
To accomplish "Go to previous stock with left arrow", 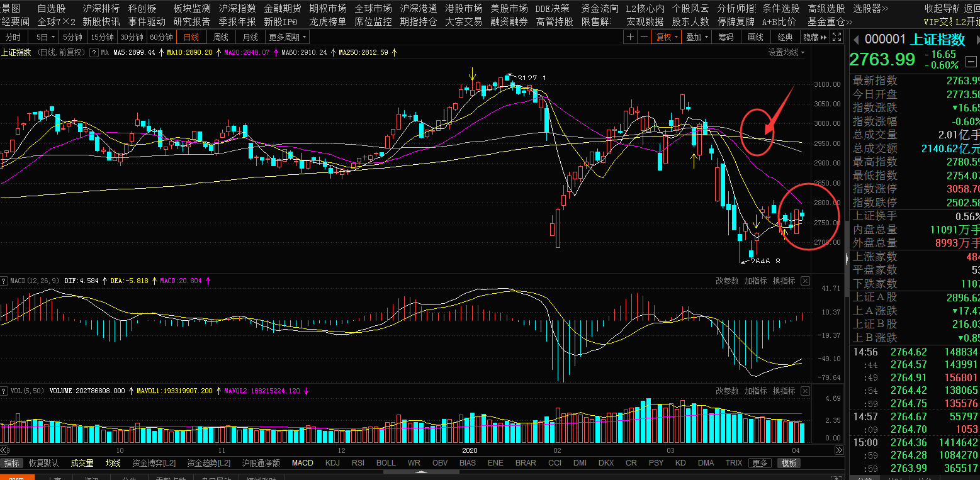I will pyautogui.click(x=855, y=40).
